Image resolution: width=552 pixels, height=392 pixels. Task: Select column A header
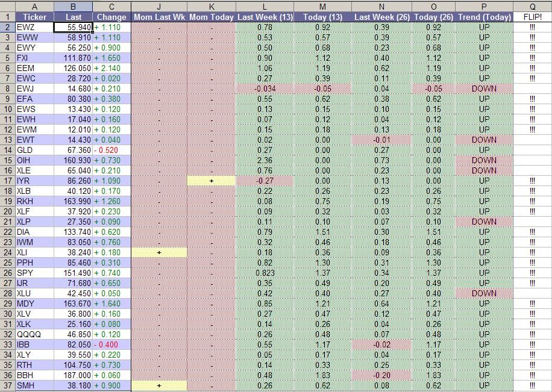(x=34, y=7)
